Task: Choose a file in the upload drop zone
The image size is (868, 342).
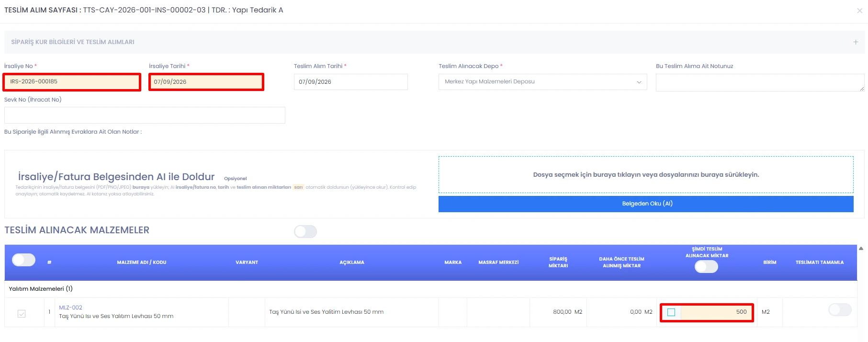Action: (x=646, y=175)
